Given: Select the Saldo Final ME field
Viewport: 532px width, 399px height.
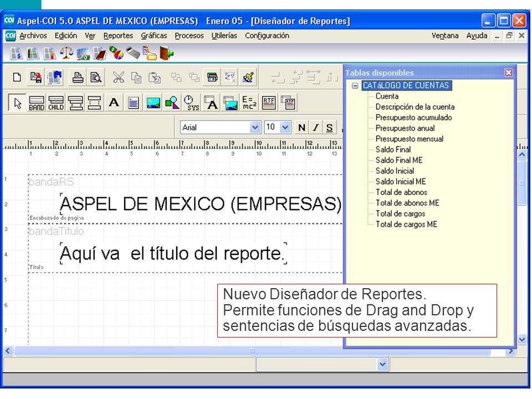Looking at the screenshot, I should pyautogui.click(x=399, y=160).
